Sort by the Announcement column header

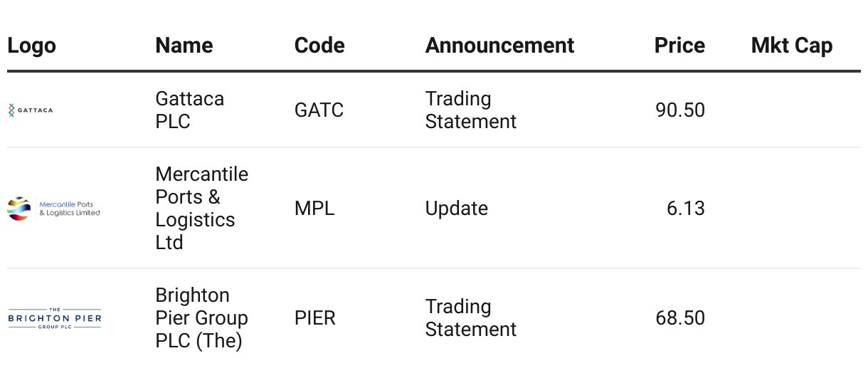pyautogui.click(x=499, y=46)
